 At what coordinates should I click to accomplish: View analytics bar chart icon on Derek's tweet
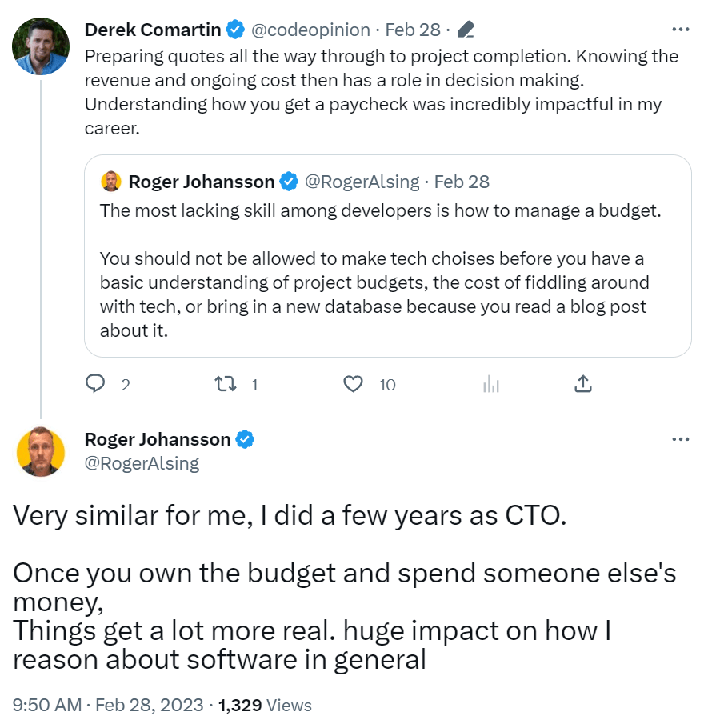pos(490,384)
